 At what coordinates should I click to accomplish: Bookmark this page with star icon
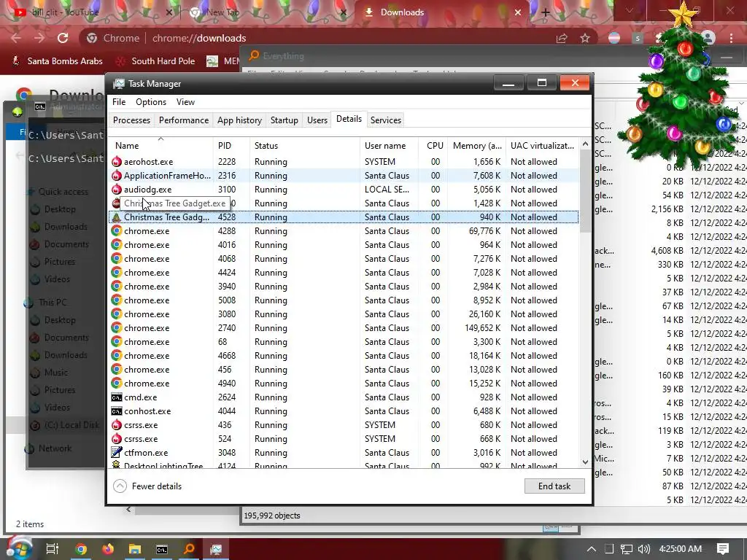585,38
